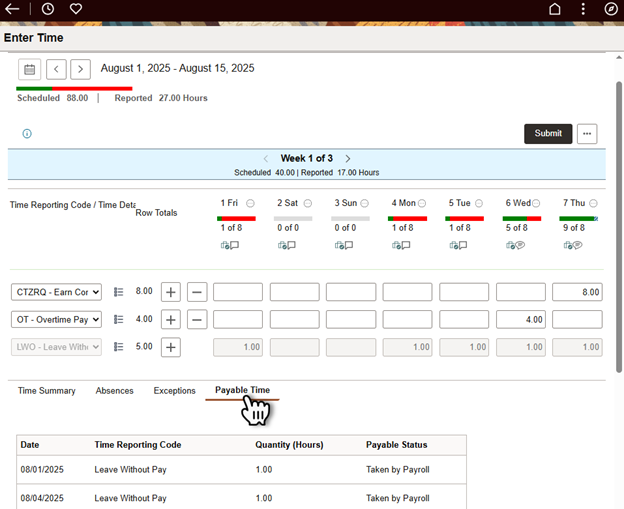Go to the Home page icon
The image size is (624, 509).
[555, 9]
